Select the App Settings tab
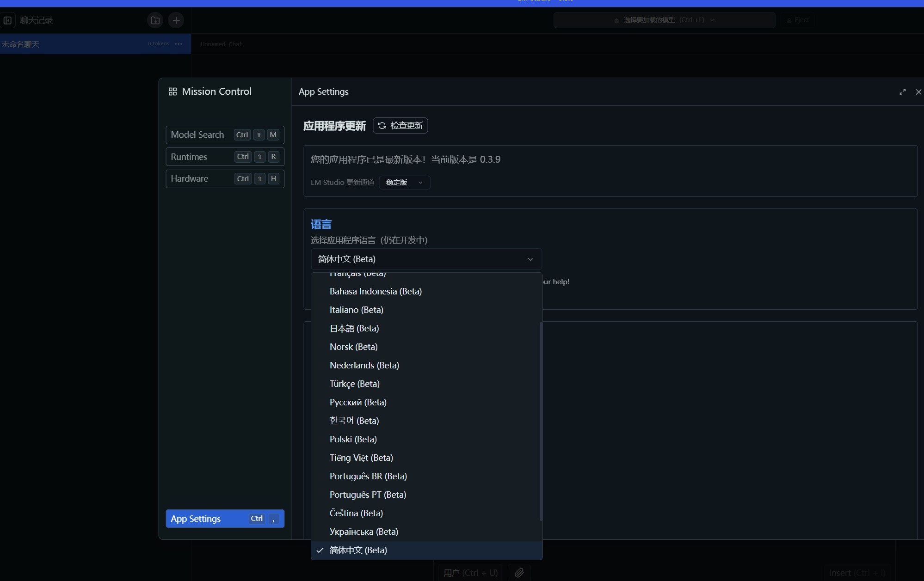 pyautogui.click(x=225, y=519)
